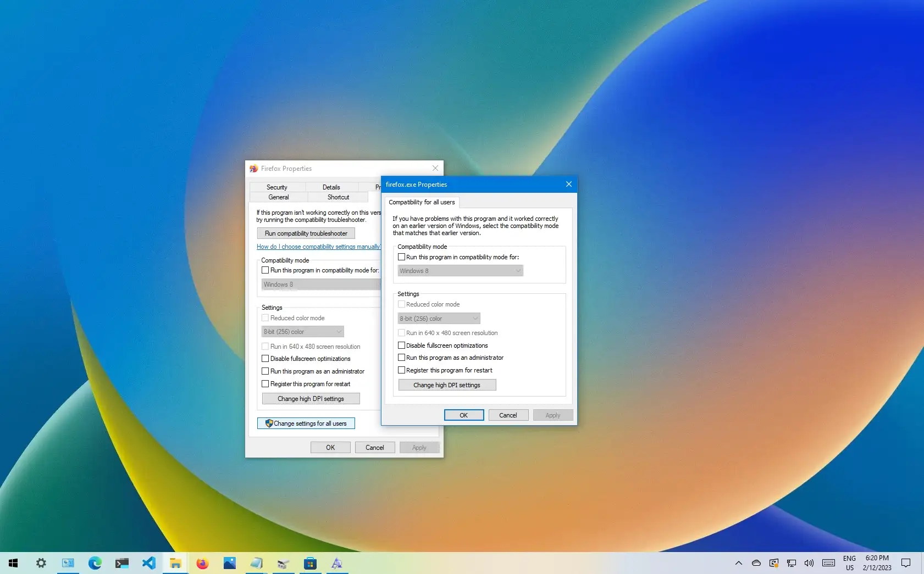Viewport: 924px width, 574px height.
Task: Click Apply in firefox.exe Properties dialog
Action: (x=553, y=415)
